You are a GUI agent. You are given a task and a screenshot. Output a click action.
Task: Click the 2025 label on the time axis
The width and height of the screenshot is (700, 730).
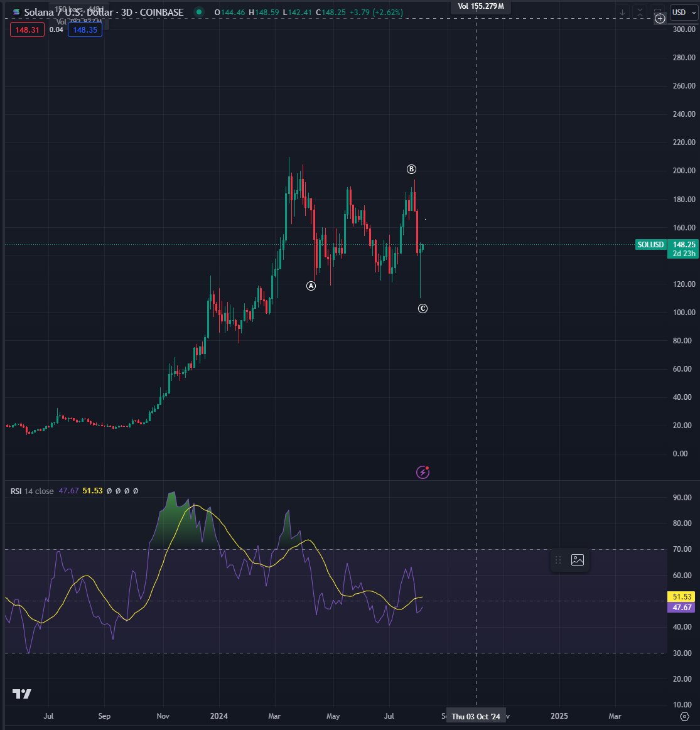pyautogui.click(x=559, y=716)
